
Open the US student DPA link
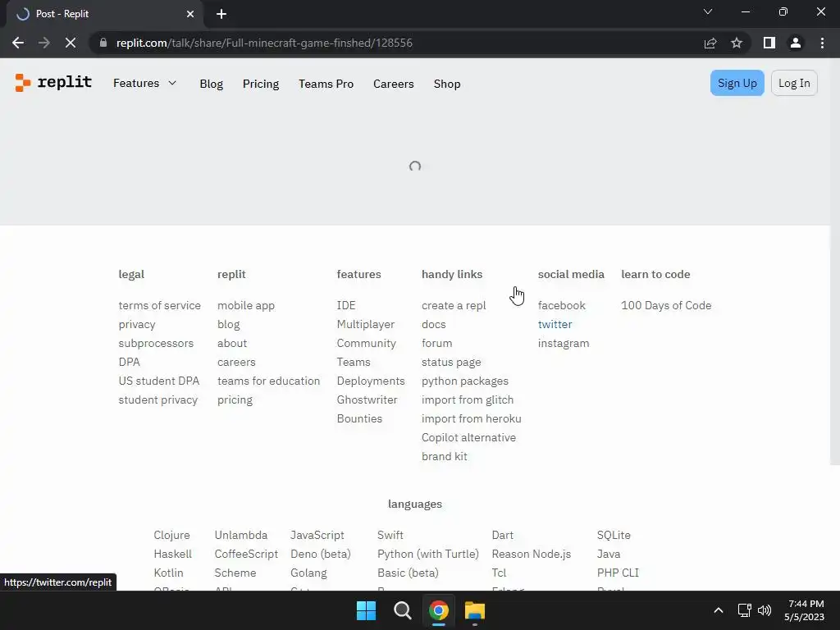click(158, 381)
